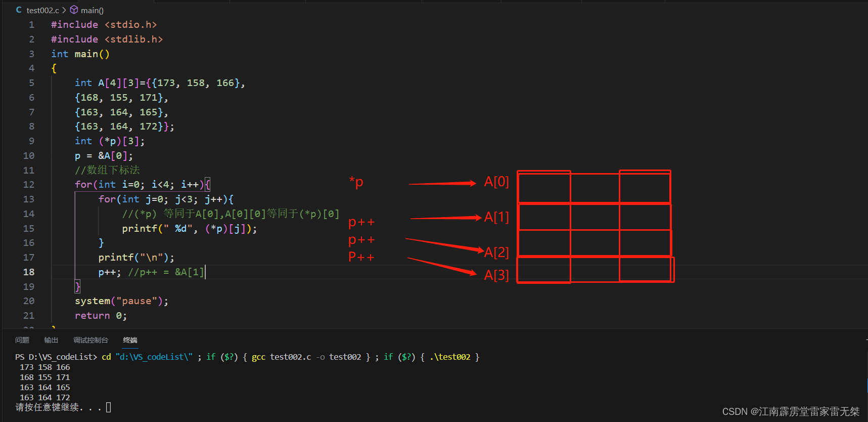Click the 'int A[4][3]' array declaration
Screen dimensions: 868x422
(160, 83)
